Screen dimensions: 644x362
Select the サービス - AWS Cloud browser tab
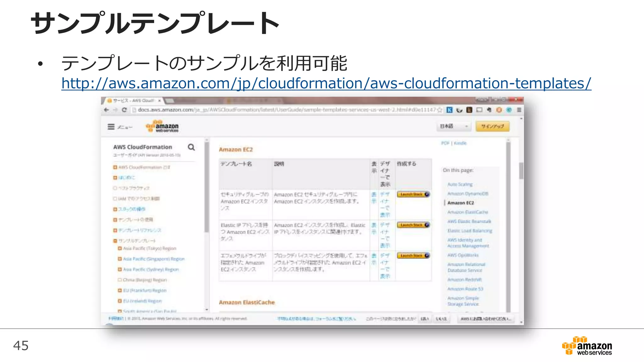click(x=134, y=101)
